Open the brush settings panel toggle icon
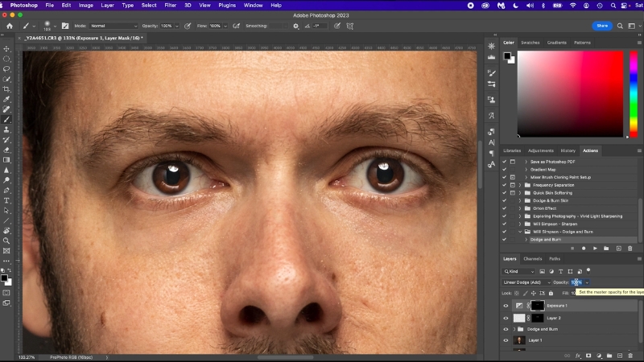 point(65,26)
